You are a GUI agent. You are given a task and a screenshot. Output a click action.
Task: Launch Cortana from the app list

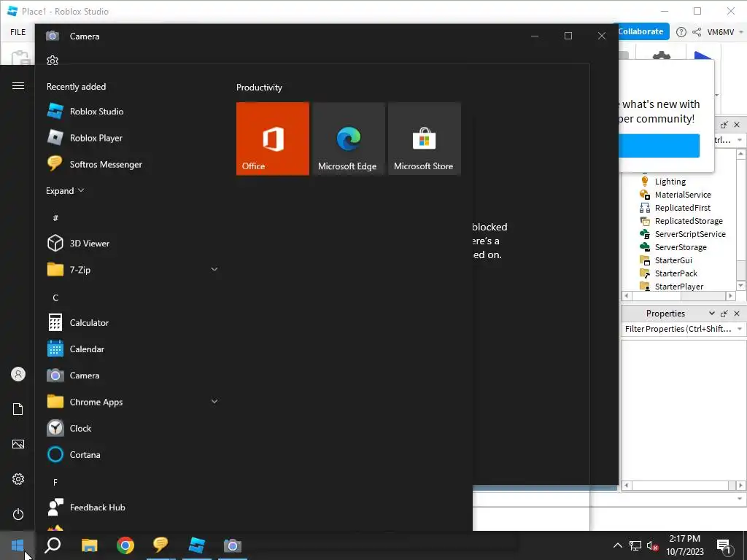(x=132, y=455)
